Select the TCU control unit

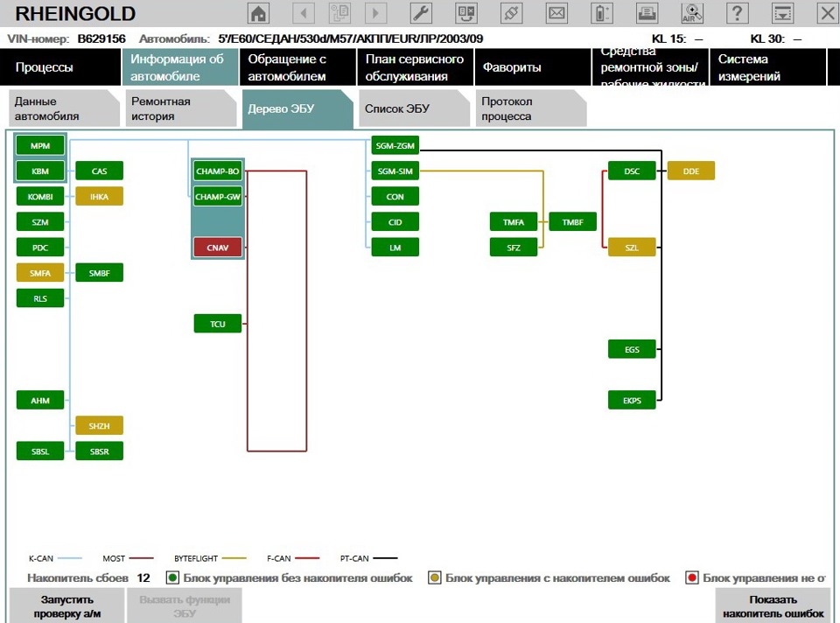pyautogui.click(x=218, y=324)
